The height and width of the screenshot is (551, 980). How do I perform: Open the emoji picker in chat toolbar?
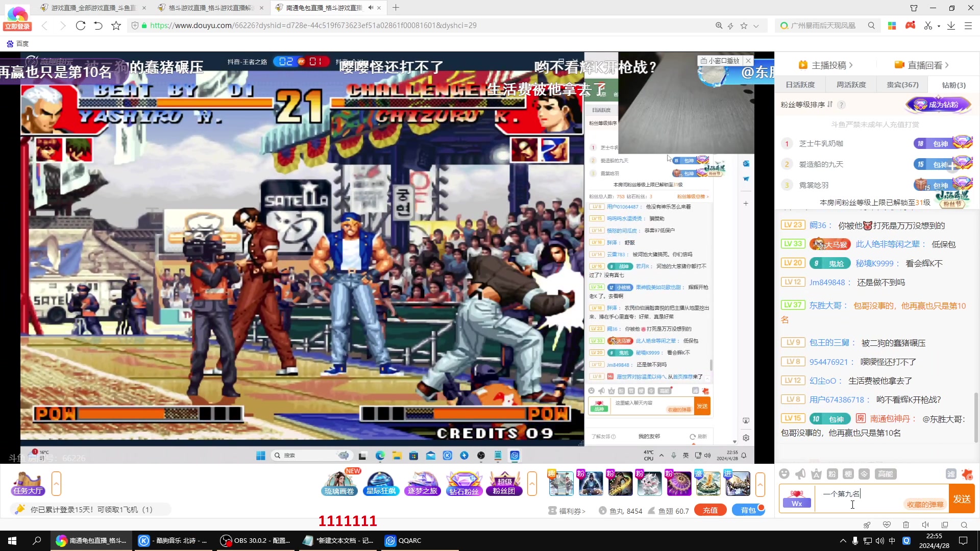tap(785, 474)
